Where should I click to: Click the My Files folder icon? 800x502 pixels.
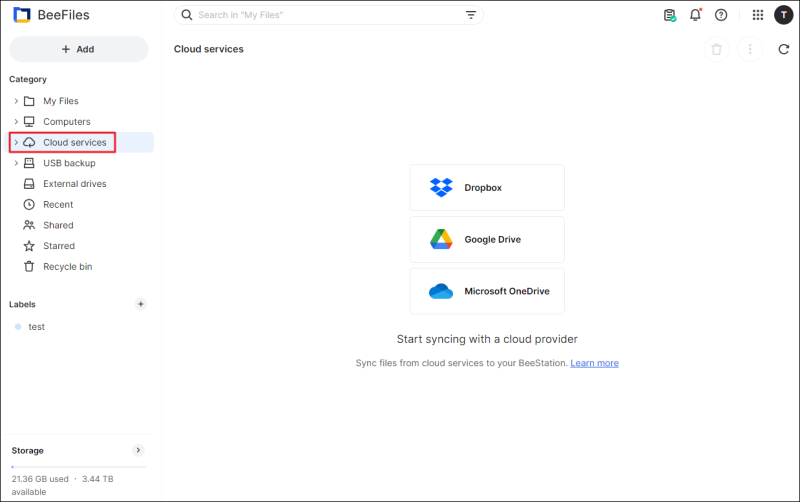pos(30,101)
